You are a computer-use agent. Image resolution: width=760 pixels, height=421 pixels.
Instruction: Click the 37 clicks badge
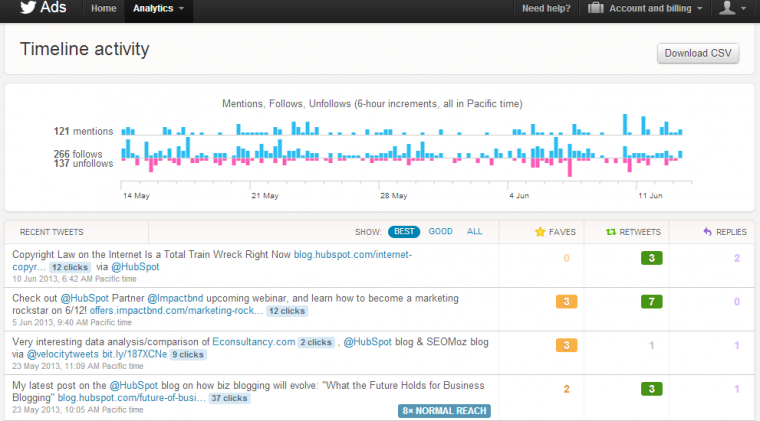[229, 398]
